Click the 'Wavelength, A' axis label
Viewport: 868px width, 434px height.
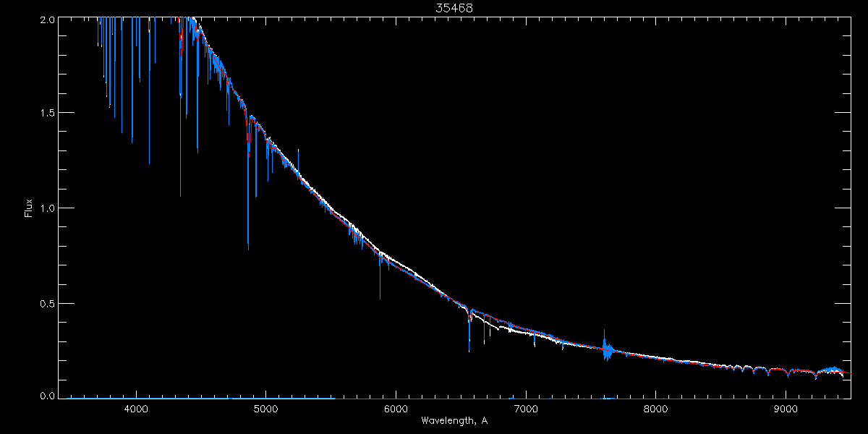454,420
